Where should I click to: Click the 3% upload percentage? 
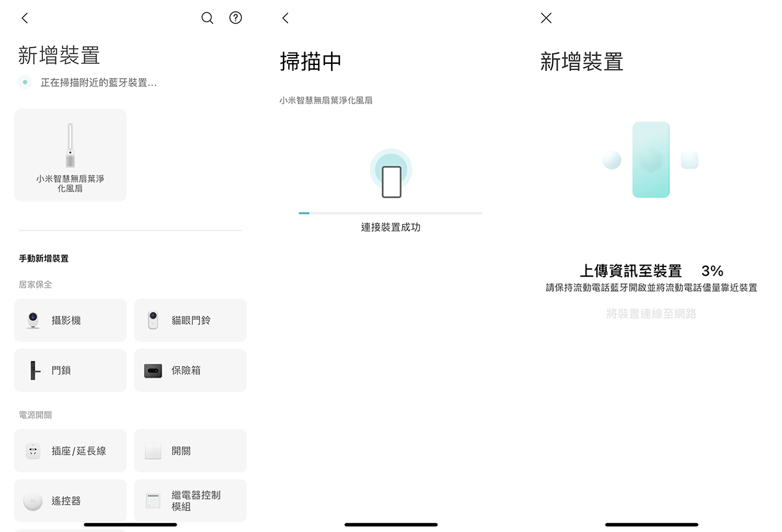[x=712, y=271]
